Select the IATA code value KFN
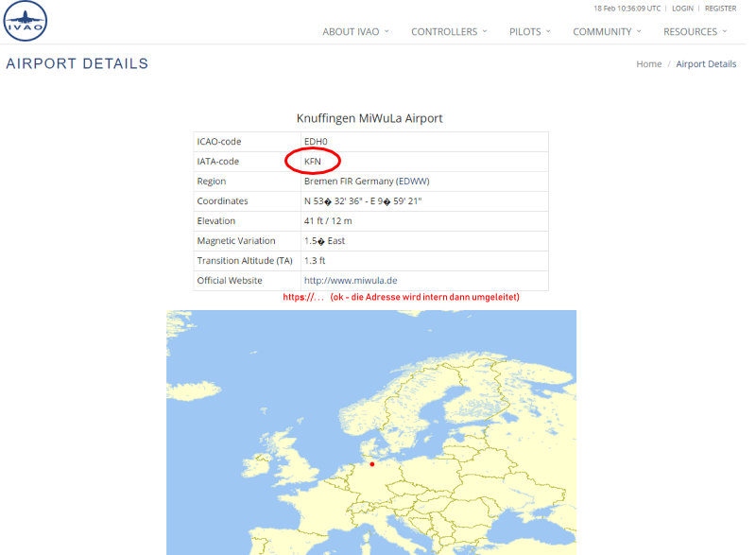Image resolution: width=756 pixels, height=555 pixels. click(x=313, y=162)
